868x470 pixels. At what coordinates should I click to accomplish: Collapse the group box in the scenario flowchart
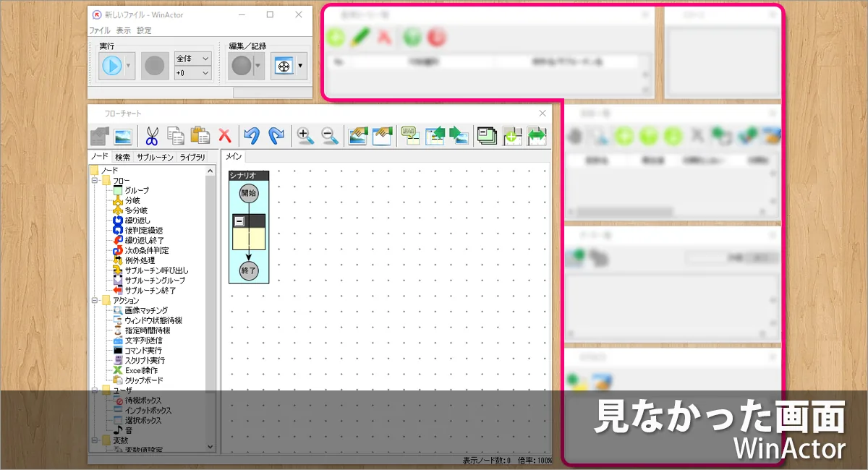tap(238, 221)
